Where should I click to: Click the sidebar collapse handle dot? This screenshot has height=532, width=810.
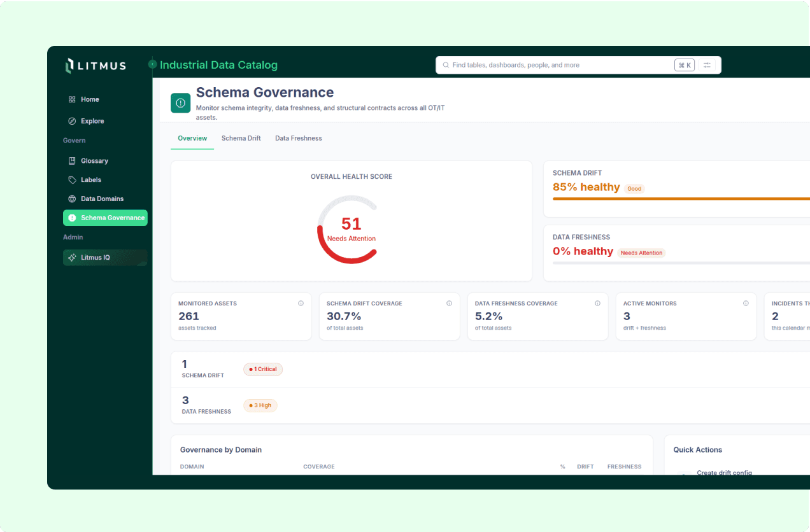(152, 64)
